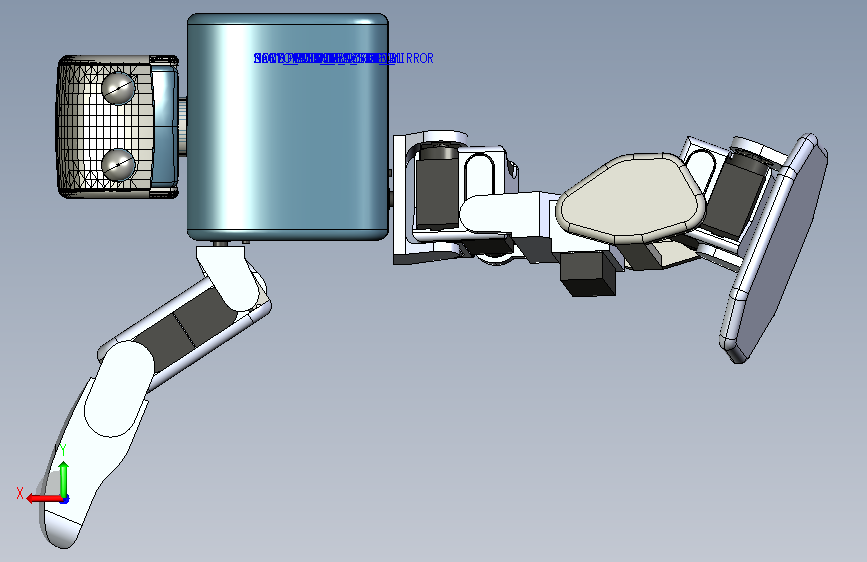Select the upper screw on the head
Screen dimensions: 867x562
coord(118,87)
